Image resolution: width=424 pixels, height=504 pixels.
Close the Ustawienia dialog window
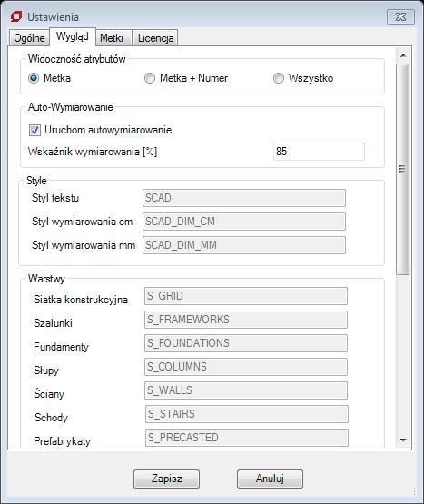(400, 16)
